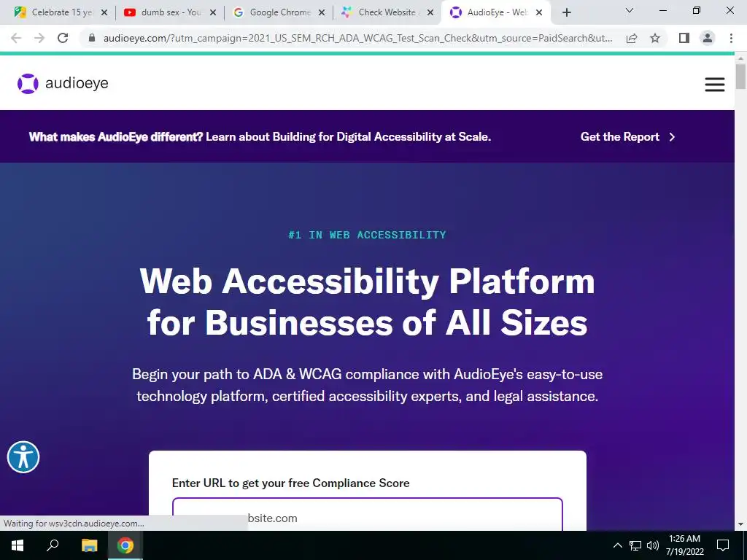Screen dimensions: 747x560
Task: Close the Check Website tab
Action: [x=430, y=12]
